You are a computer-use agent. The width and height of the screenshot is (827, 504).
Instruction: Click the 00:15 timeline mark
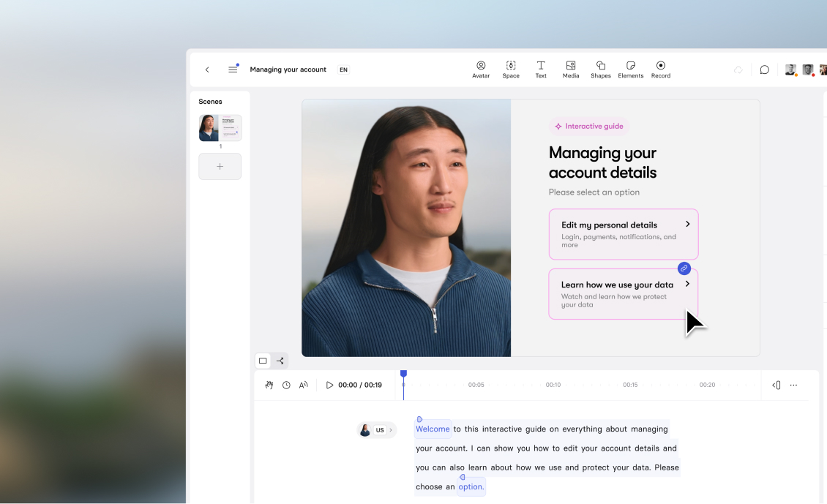tap(629, 385)
